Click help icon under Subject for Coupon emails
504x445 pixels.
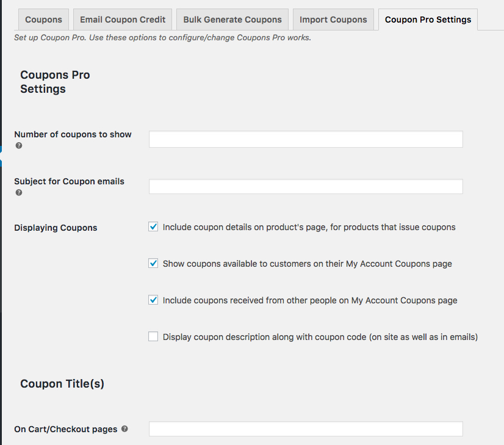[19, 193]
